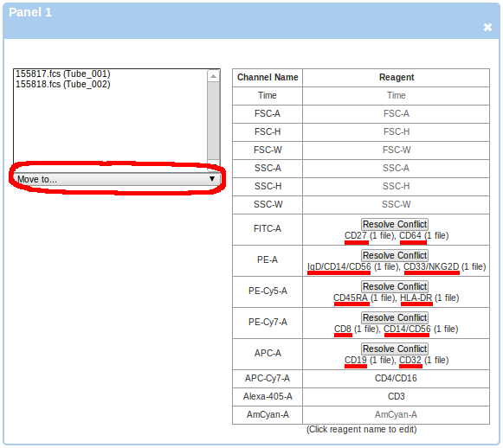
Task: Click the '(Click reagent name to edit)' hint
Action: coord(361,429)
